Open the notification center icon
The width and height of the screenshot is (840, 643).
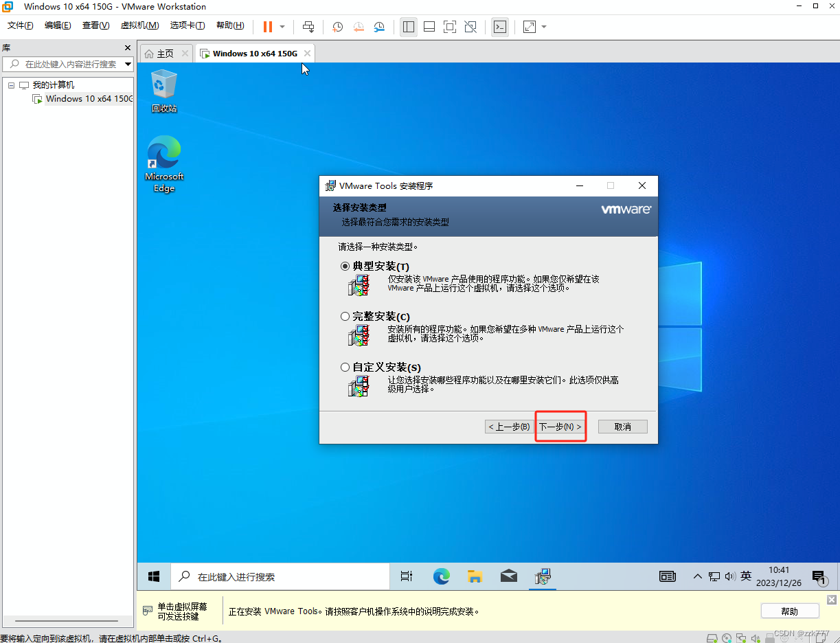[x=818, y=576]
